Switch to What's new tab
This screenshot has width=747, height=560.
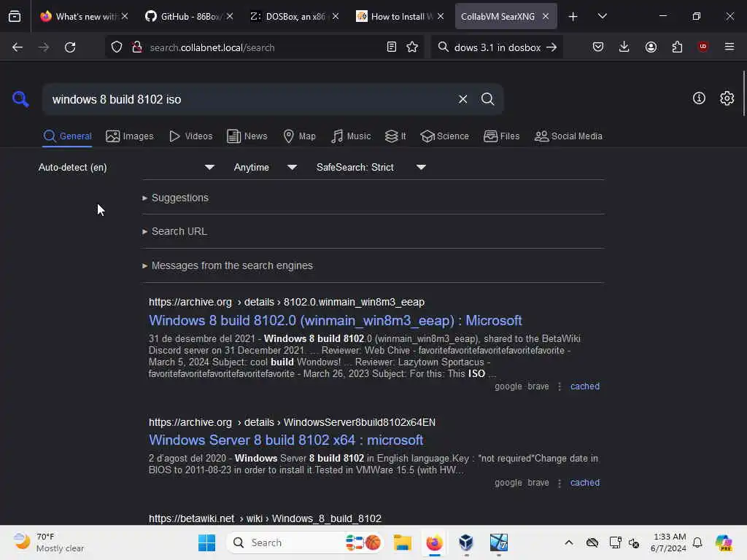pyautogui.click(x=85, y=17)
